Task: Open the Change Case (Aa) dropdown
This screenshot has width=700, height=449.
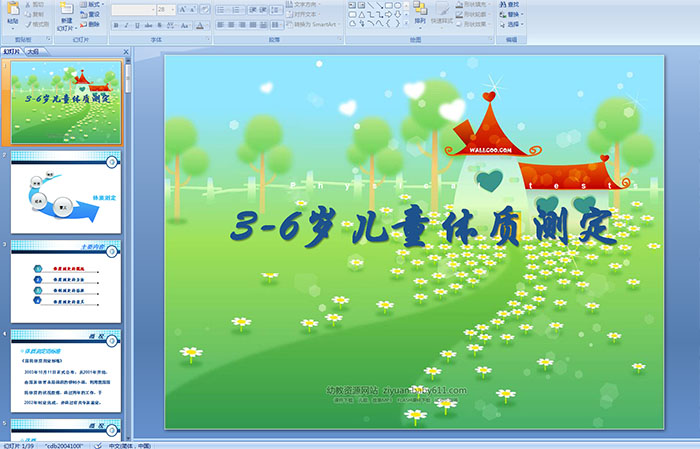Action: tap(184, 25)
